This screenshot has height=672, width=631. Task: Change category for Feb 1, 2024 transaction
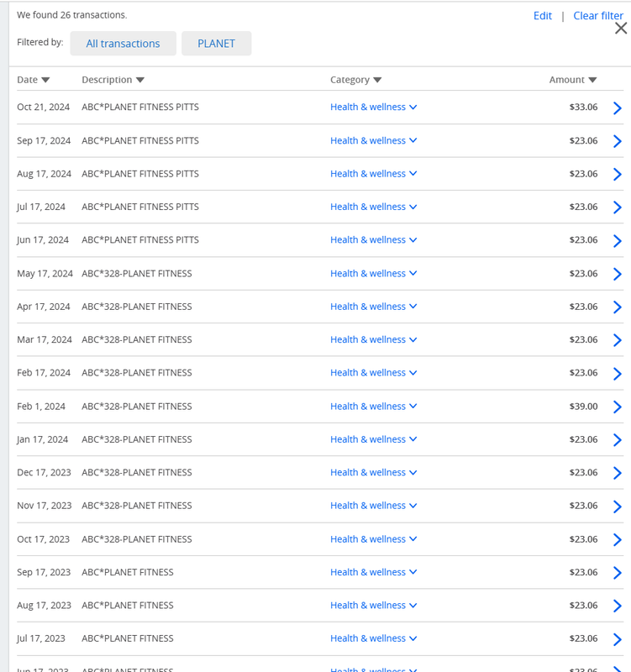[x=373, y=407]
